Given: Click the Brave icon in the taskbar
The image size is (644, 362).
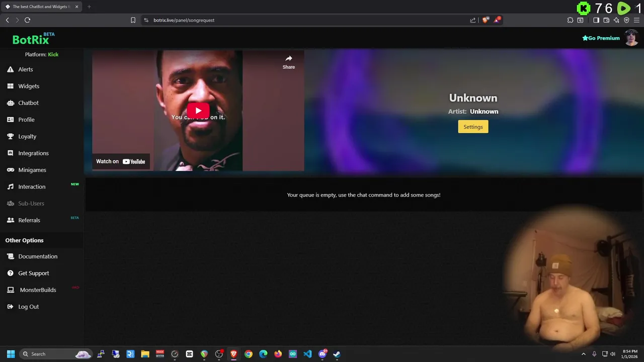Looking at the screenshot, I should (x=233, y=354).
